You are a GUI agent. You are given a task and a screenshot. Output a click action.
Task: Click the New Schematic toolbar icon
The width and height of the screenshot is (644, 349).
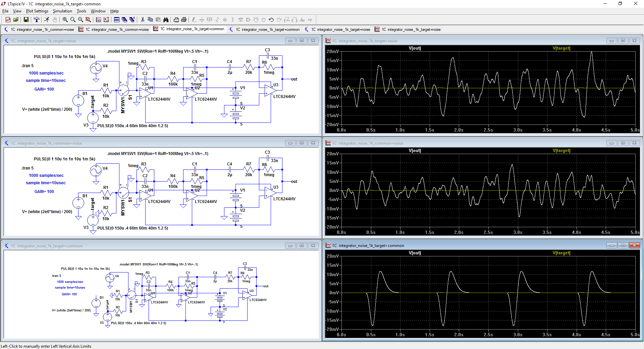click(x=8, y=20)
